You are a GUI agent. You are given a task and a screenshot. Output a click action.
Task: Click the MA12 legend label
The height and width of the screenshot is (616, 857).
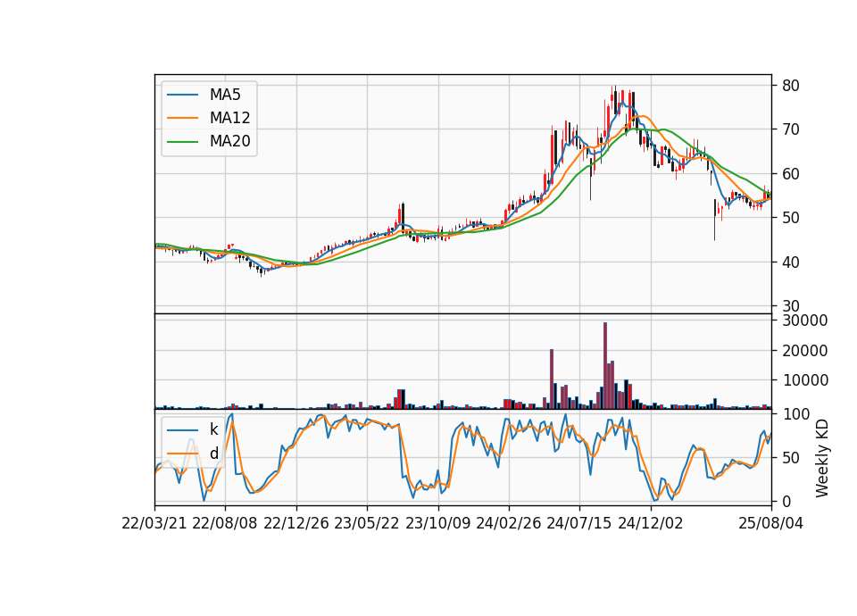229,118
